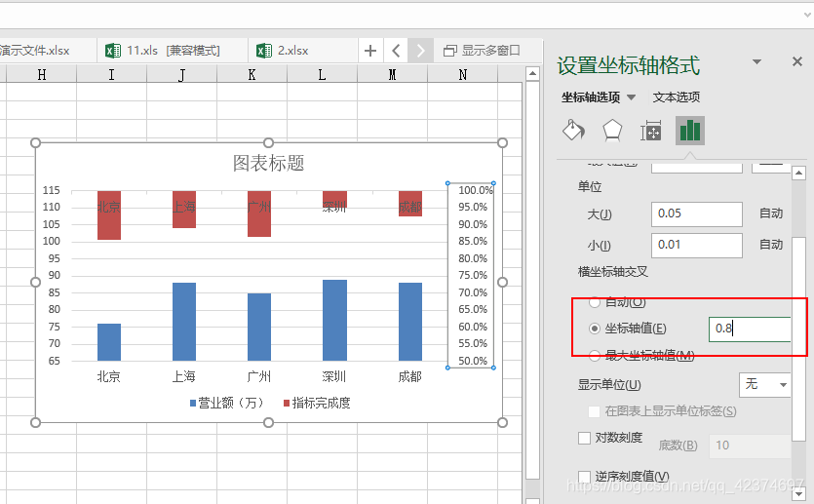814x504 pixels.
Task: Click the red 广州 bar
Action: (259, 213)
